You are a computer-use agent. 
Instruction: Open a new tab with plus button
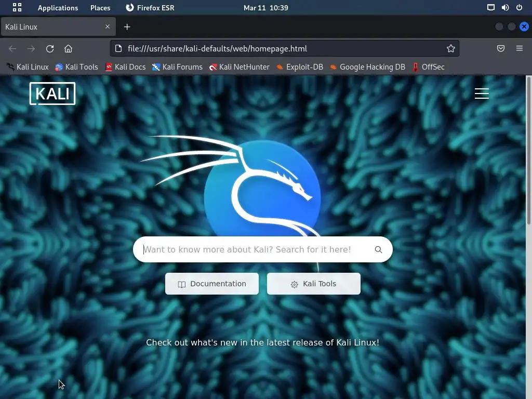(x=127, y=27)
